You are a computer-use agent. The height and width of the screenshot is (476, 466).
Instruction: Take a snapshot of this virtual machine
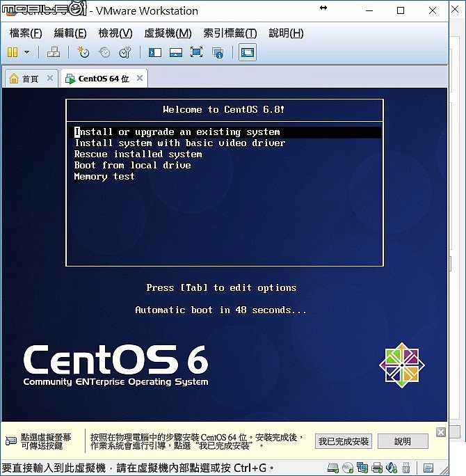tap(83, 52)
